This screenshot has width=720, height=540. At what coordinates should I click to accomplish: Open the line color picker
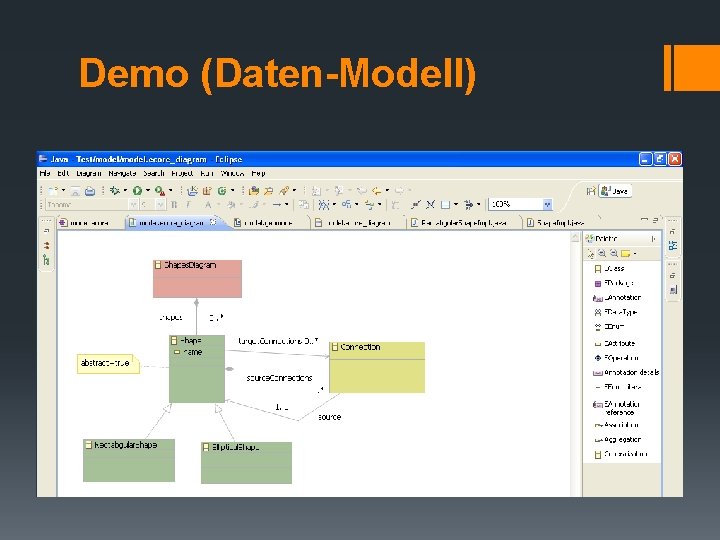(254, 205)
